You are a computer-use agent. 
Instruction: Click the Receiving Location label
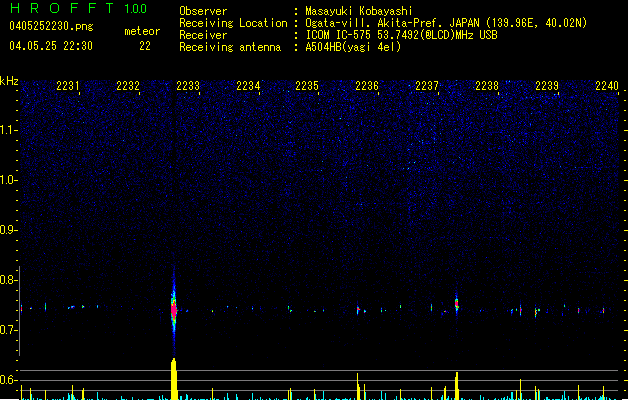tap(233, 23)
